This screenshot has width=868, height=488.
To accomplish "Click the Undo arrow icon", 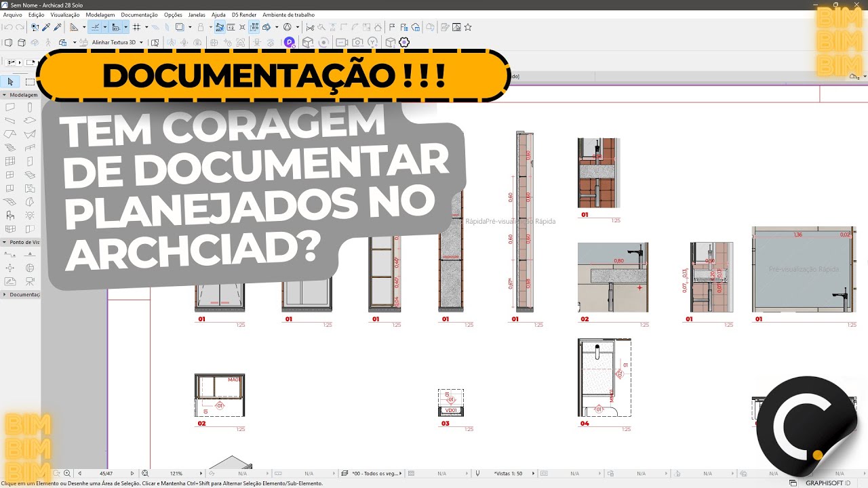I will (7, 27).
